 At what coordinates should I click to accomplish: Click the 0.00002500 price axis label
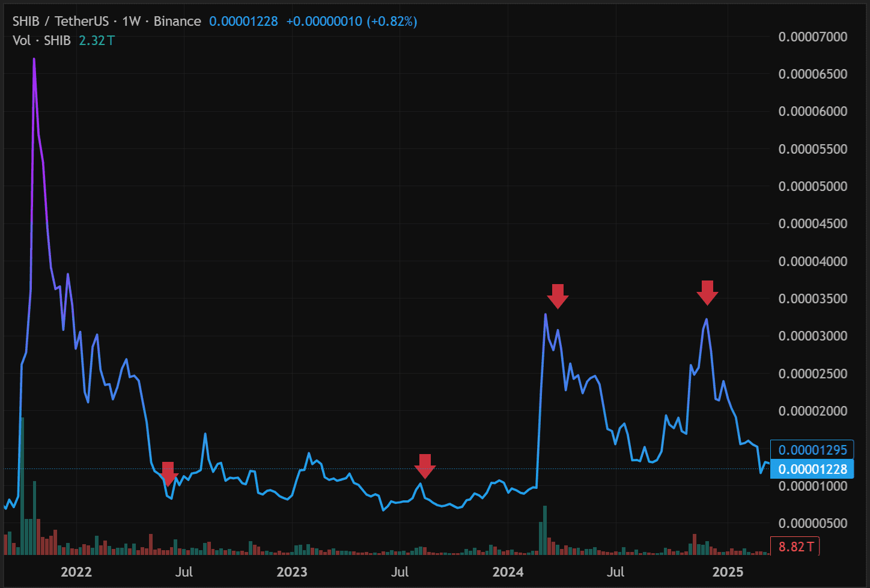tap(813, 374)
